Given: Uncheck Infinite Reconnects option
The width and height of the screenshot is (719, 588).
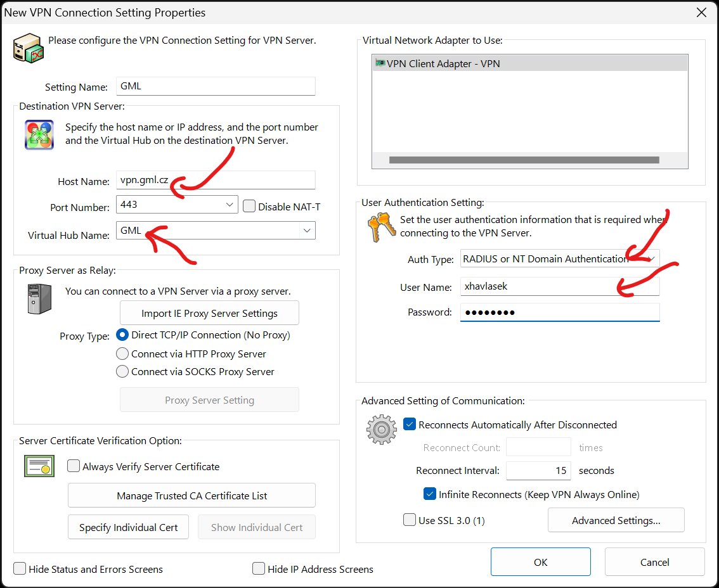Looking at the screenshot, I should (x=430, y=494).
